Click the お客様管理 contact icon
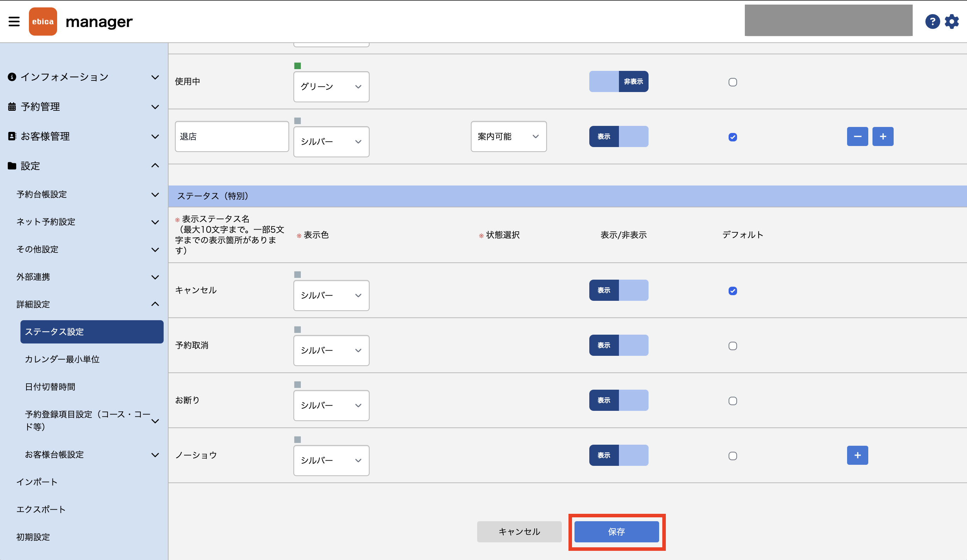The width and height of the screenshot is (967, 560). point(12,136)
